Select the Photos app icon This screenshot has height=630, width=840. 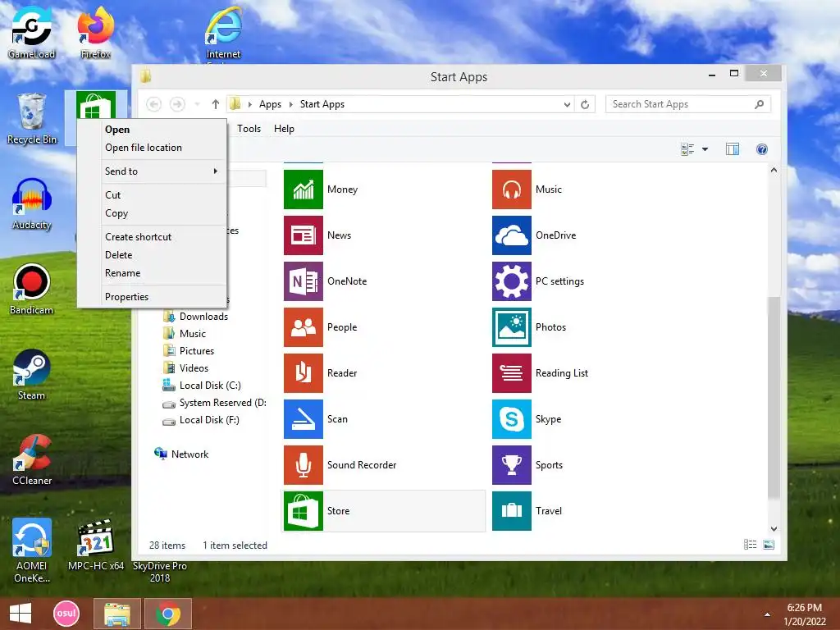(x=512, y=327)
